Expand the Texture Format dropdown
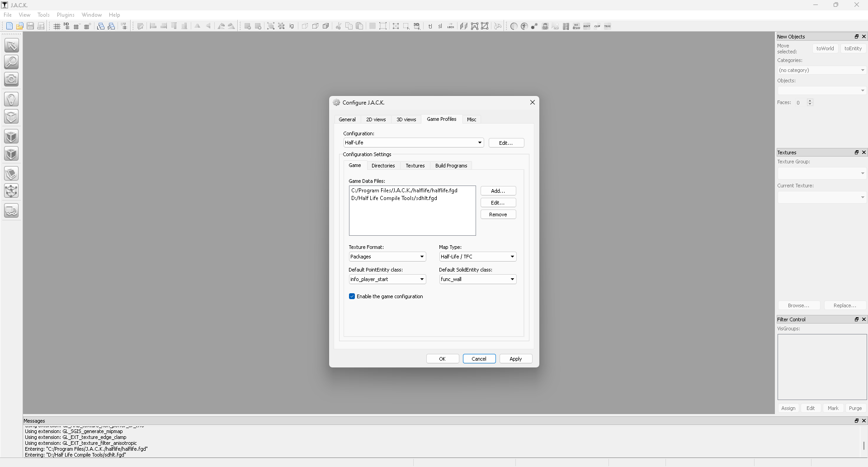The height and width of the screenshot is (467, 868). (x=387, y=257)
